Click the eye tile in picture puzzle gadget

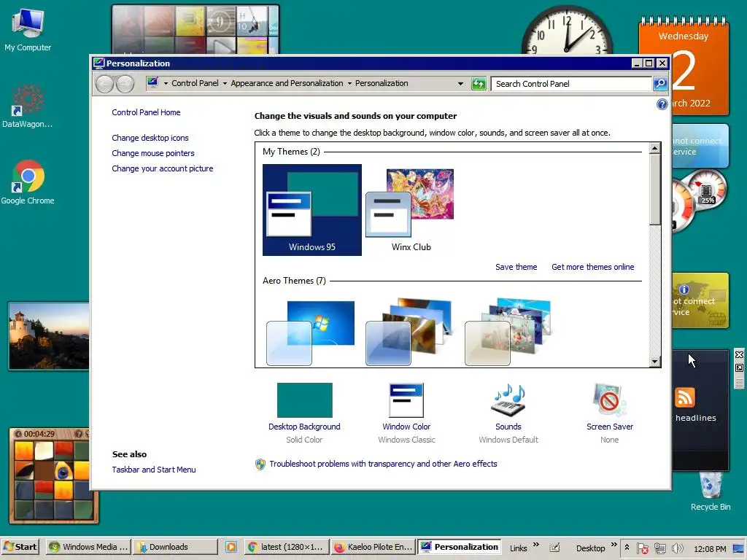(x=63, y=472)
